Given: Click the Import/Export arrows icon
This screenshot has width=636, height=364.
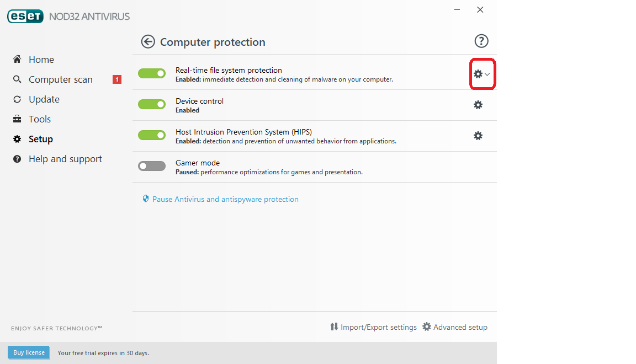Looking at the screenshot, I should click(334, 326).
